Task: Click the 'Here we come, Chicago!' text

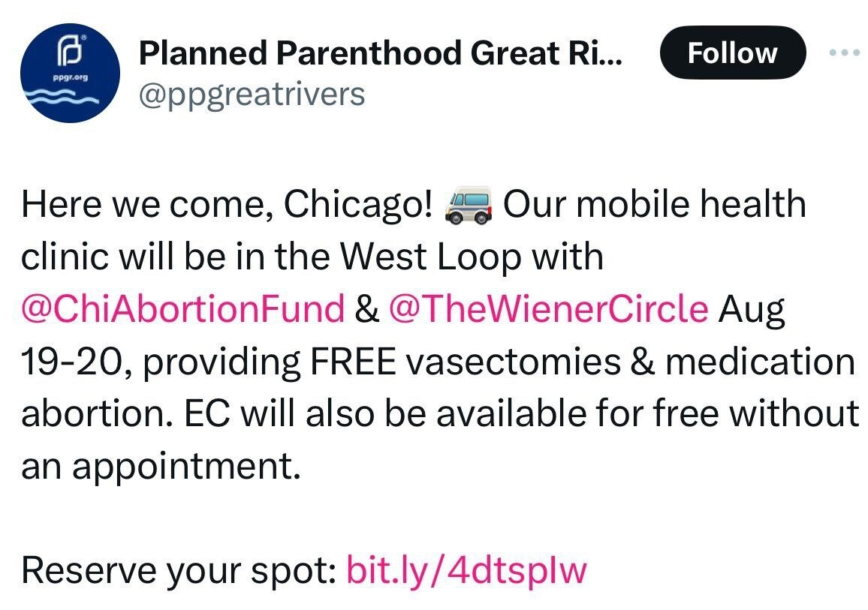Action: click(227, 205)
